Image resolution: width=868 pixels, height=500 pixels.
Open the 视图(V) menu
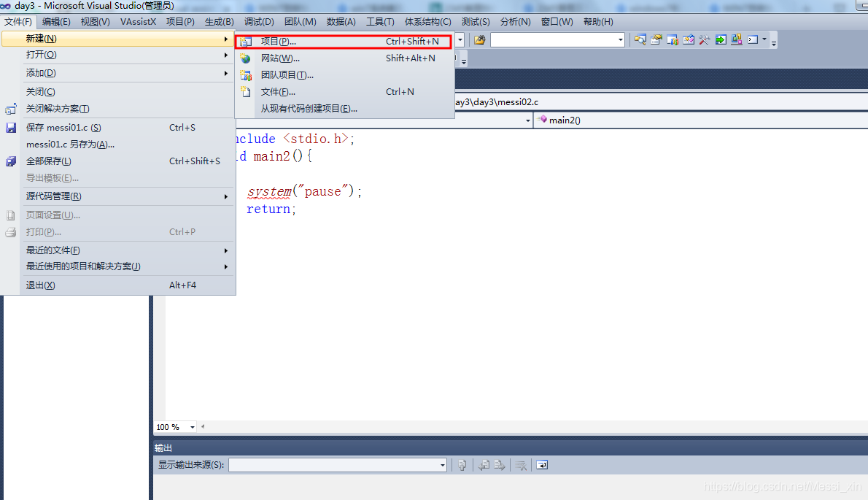[96, 22]
